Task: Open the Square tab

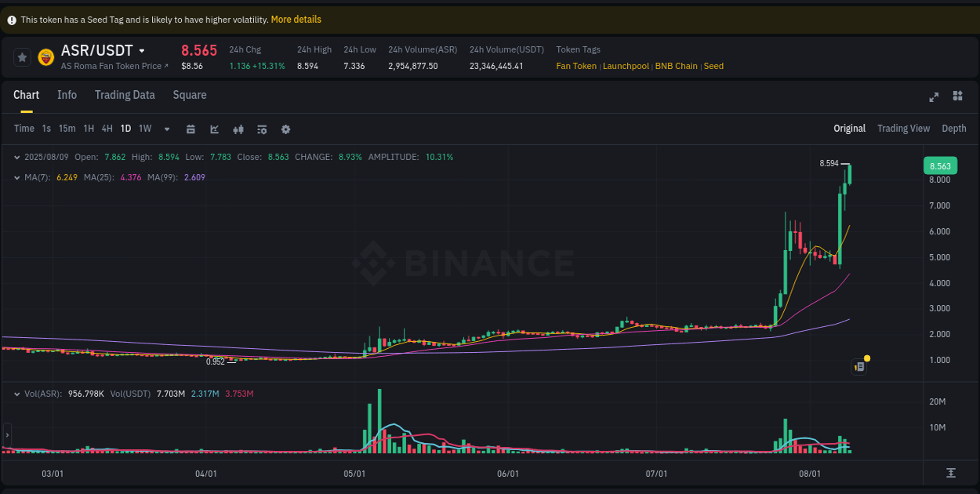Action: (x=189, y=95)
